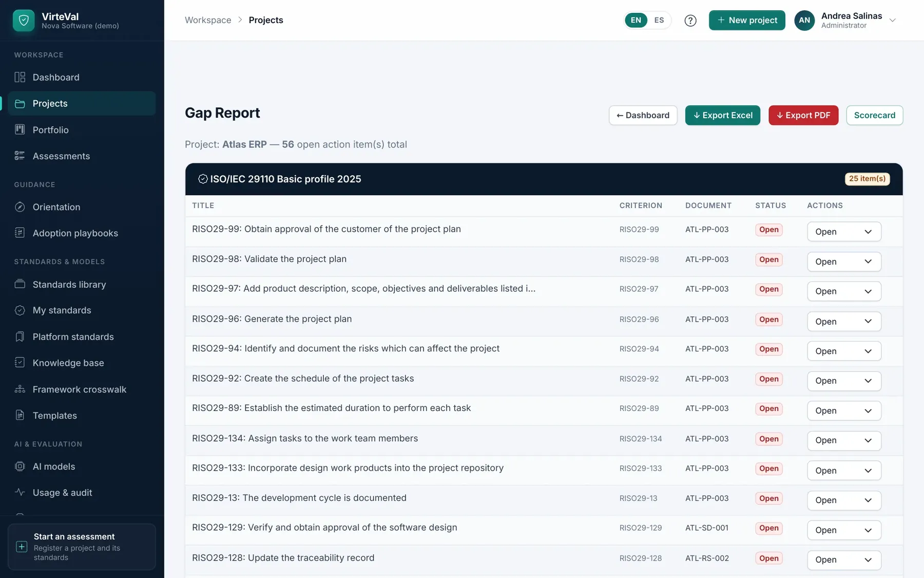Click the 25 item(s) badge

pyautogui.click(x=867, y=179)
